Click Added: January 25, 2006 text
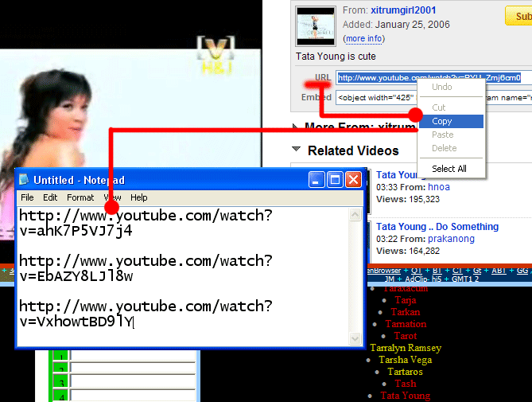532x402 pixels. 396,25
